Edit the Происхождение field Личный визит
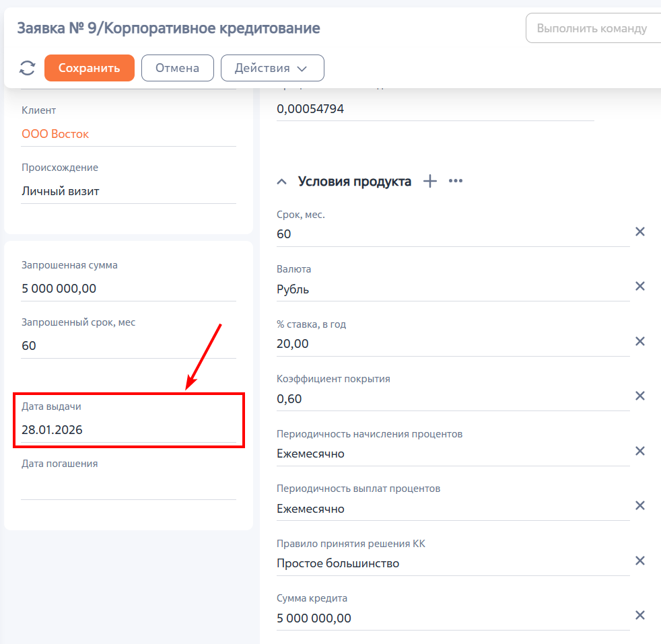The width and height of the screenshot is (661, 644). (129, 191)
